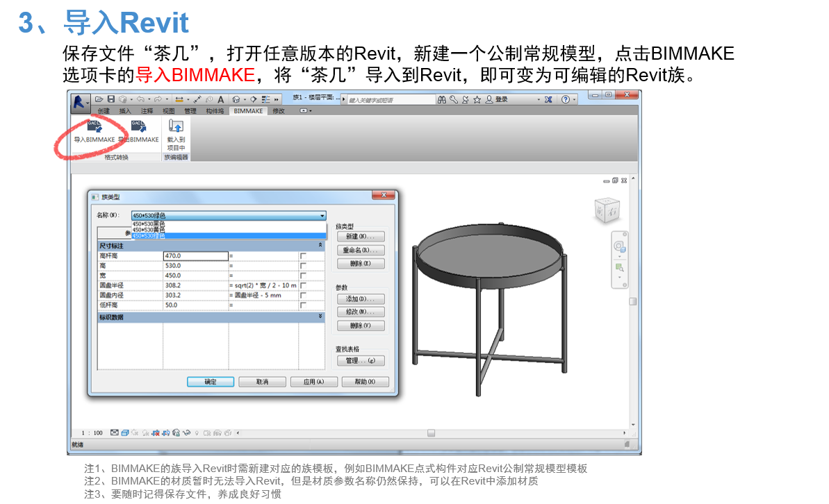Click the ViewCube in the 3D view
This screenshot has height=504, width=829.
pyautogui.click(x=607, y=211)
